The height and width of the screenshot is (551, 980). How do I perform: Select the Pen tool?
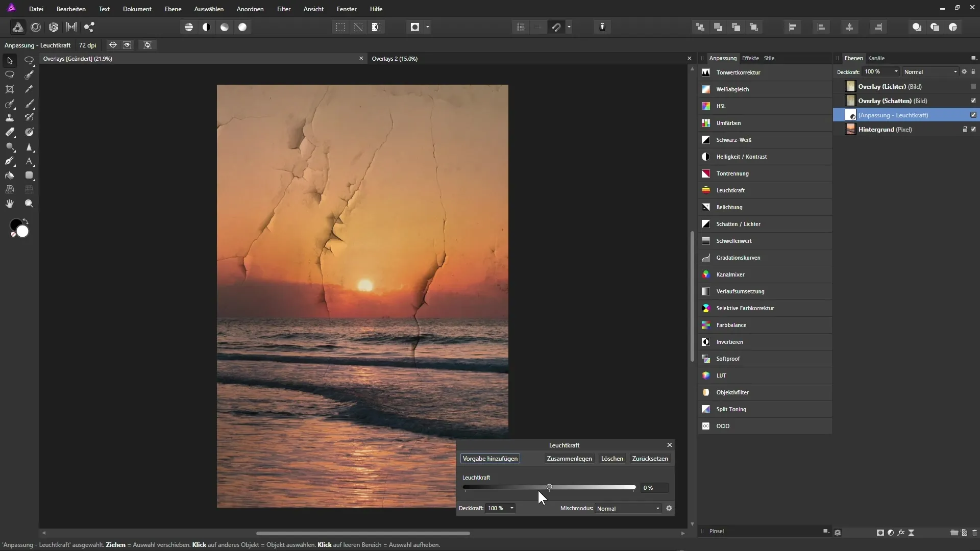click(10, 161)
